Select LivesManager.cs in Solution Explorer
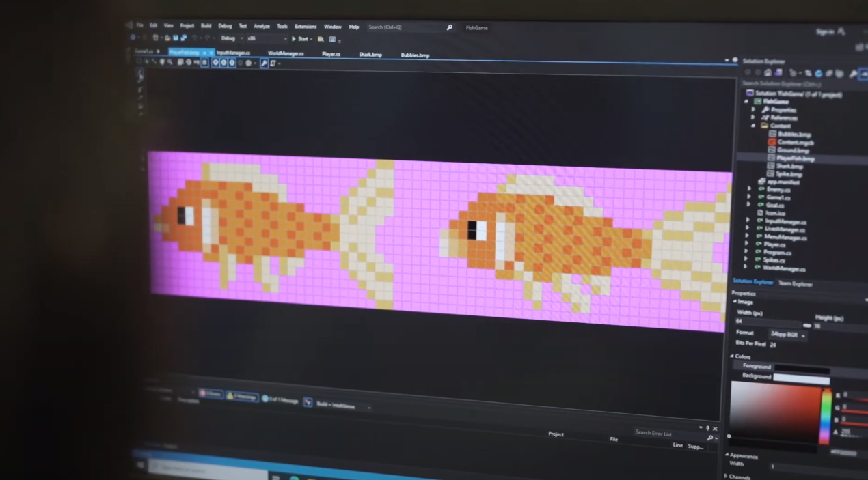The image size is (868, 480). 786,229
